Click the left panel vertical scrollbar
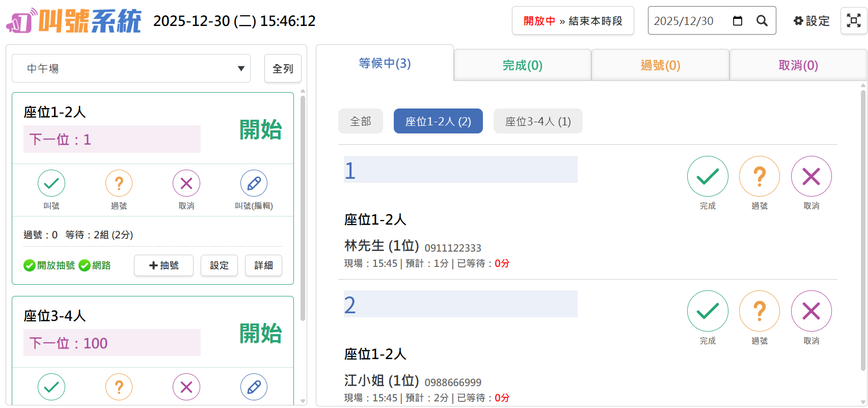868x408 pixels. (x=303, y=204)
